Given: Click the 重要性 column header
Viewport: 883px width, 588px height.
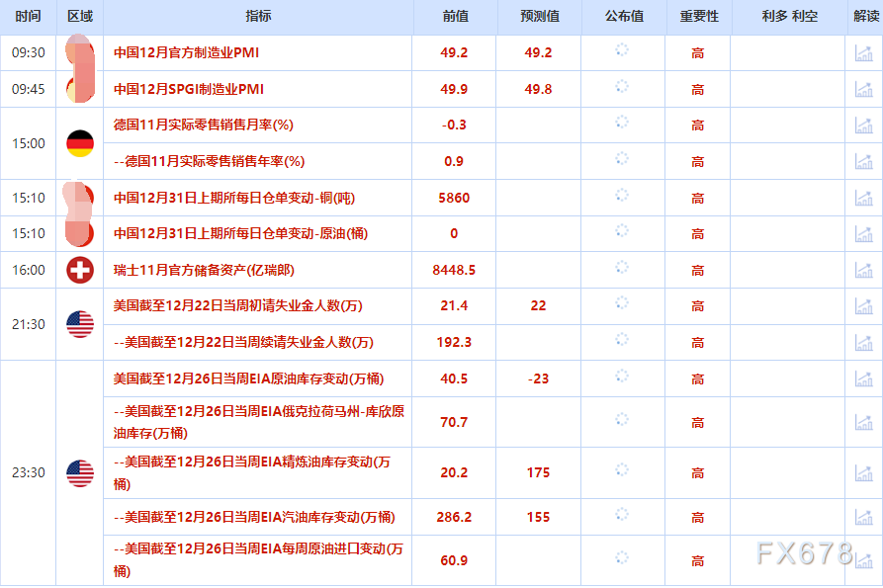Looking at the screenshot, I should [x=694, y=16].
